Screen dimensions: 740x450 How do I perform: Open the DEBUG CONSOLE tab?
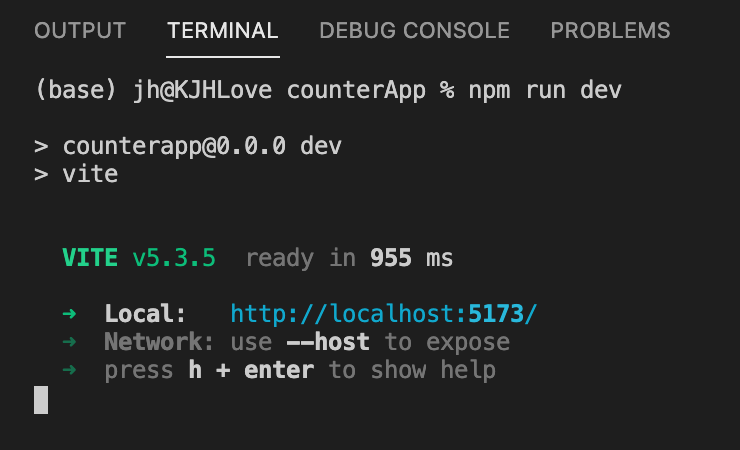click(414, 31)
